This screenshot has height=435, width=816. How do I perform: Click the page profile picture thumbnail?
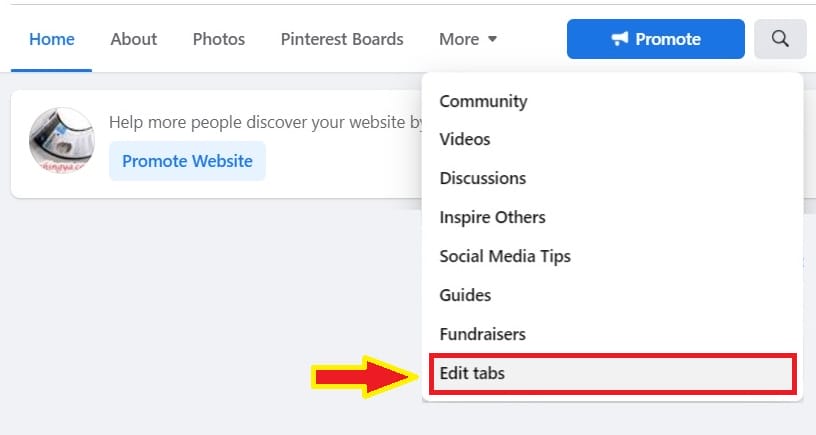62,140
